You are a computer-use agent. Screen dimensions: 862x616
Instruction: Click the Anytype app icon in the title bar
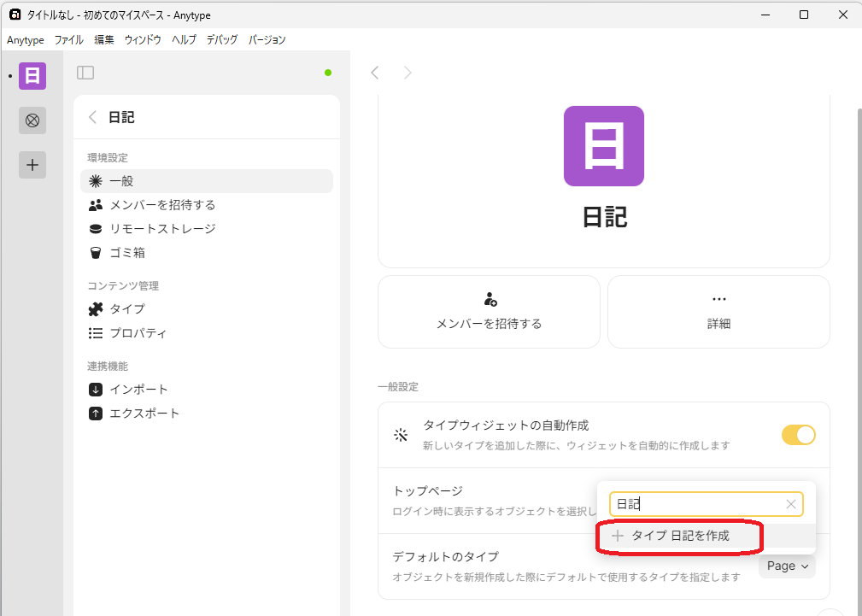point(15,15)
